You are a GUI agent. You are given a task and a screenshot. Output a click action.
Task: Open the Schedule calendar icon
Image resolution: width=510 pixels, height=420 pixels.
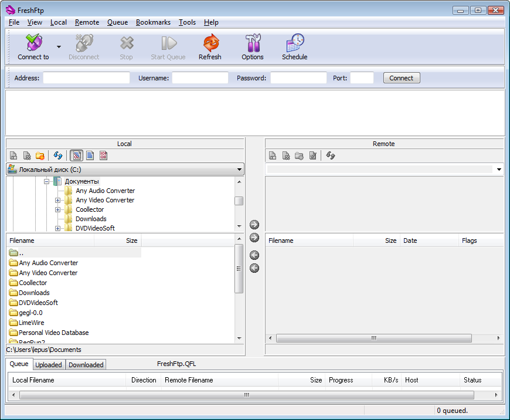click(295, 43)
